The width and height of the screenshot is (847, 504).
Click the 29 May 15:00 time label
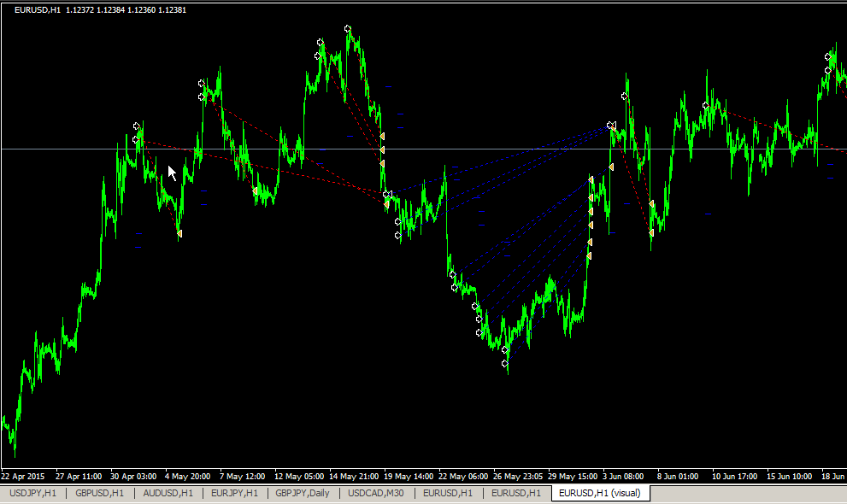tap(573, 477)
